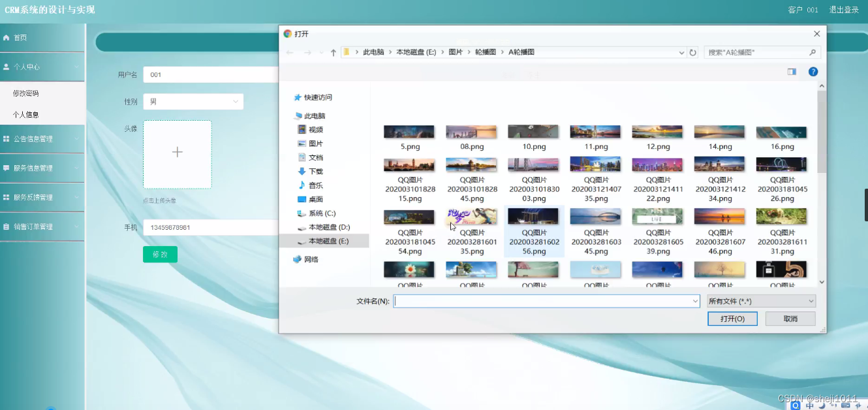The height and width of the screenshot is (410, 868).
Task: Expand the 文件名 filename combo box arrow
Action: click(x=694, y=301)
